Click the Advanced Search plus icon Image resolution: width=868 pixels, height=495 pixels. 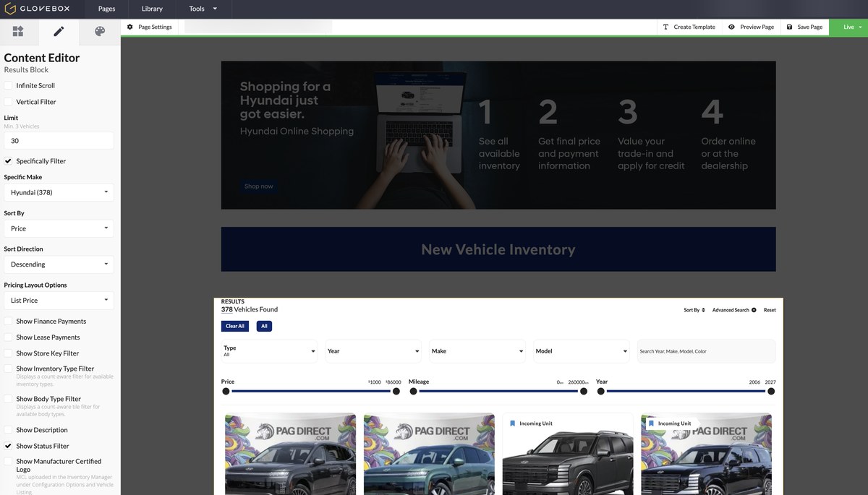[754, 310]
